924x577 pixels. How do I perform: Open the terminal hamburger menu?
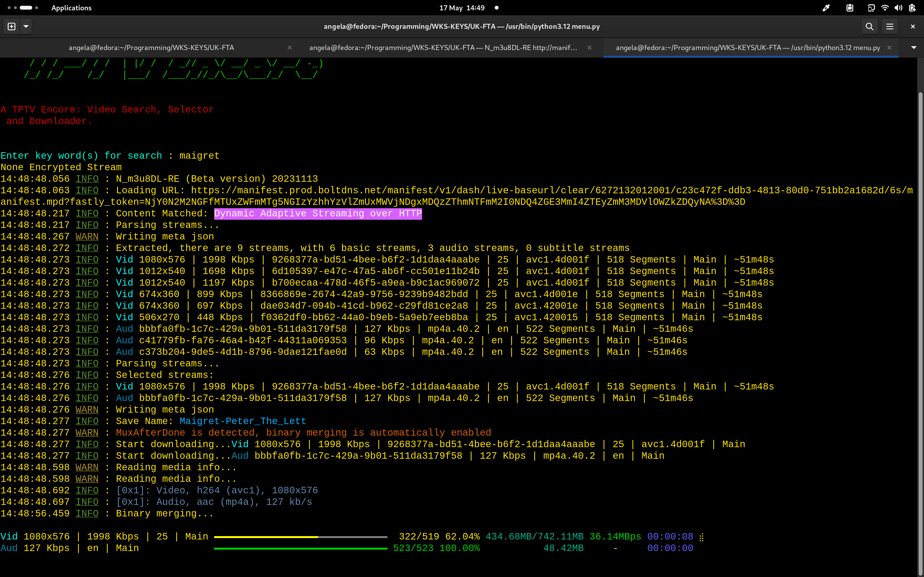pos(890,26)
